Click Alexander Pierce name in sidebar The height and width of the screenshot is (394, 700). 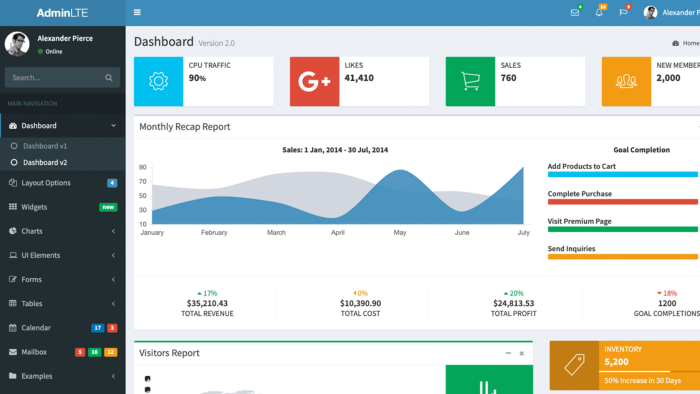[65, 38]
